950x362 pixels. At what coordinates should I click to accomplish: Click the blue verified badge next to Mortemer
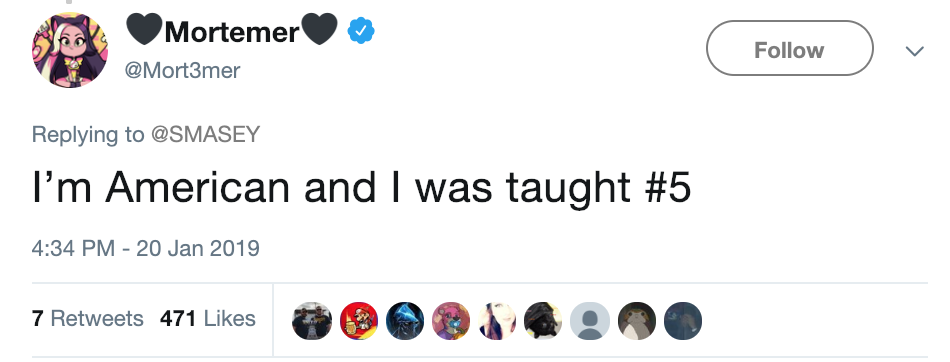[x=360, y=31]
